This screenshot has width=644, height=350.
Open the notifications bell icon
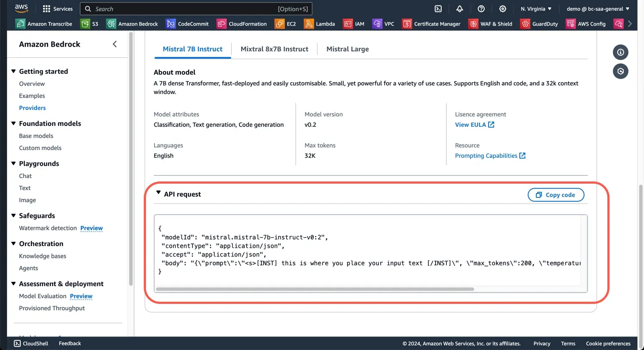point(460,9)
